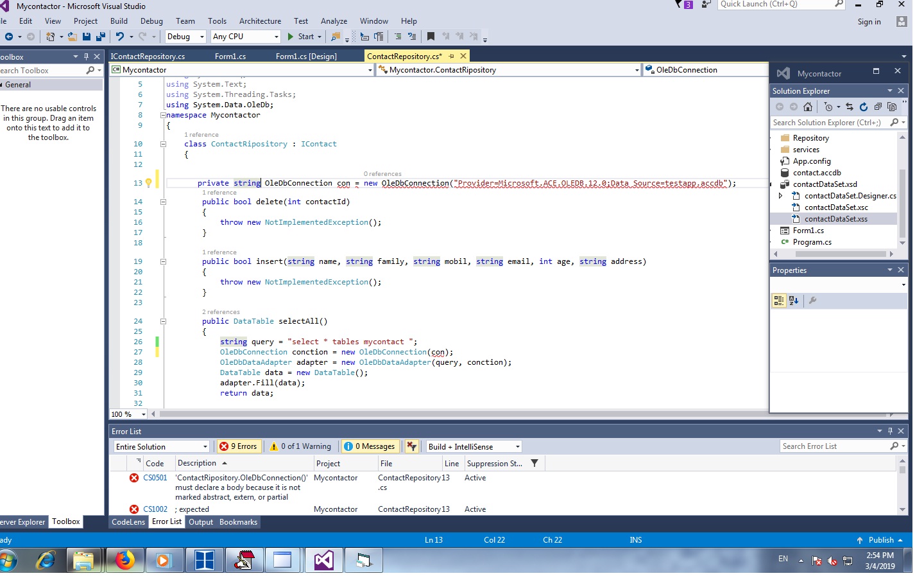Open the Build menu

119,21
